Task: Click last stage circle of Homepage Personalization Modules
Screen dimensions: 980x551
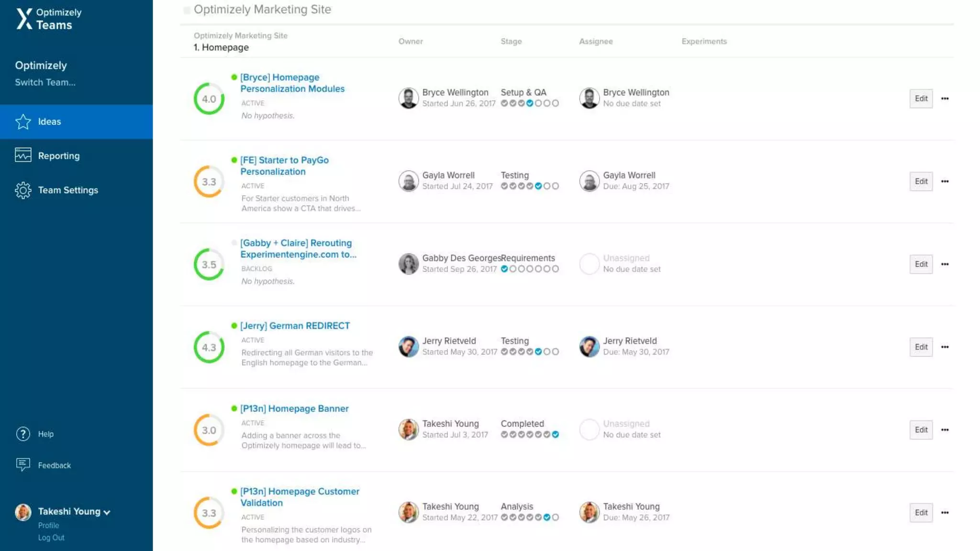Action: (555, 103)
